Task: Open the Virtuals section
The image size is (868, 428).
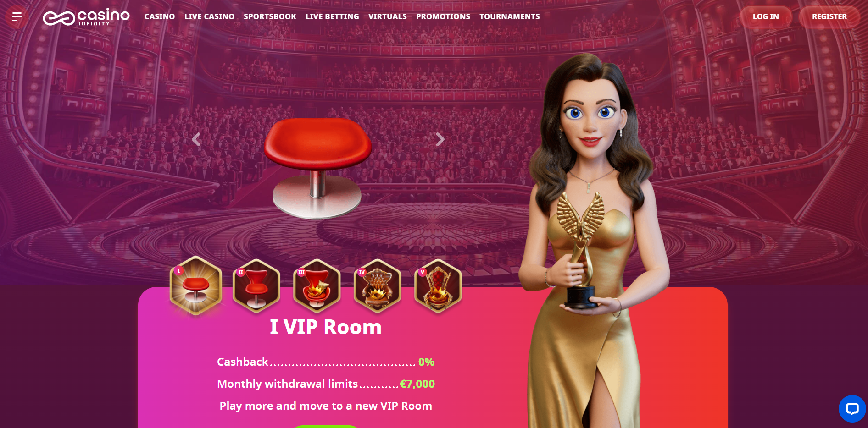Action: (388, 16)
